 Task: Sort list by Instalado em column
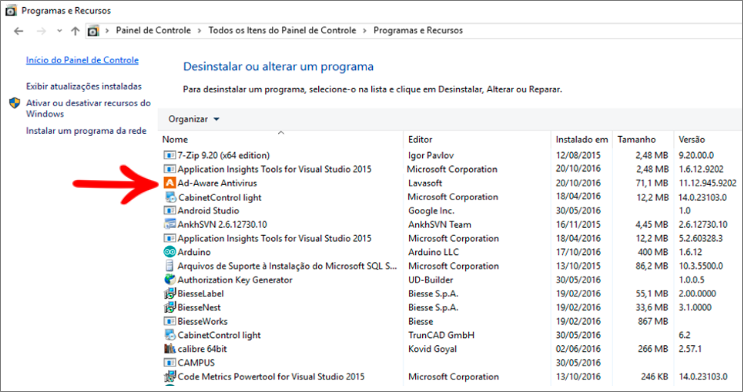coord(581,139)
